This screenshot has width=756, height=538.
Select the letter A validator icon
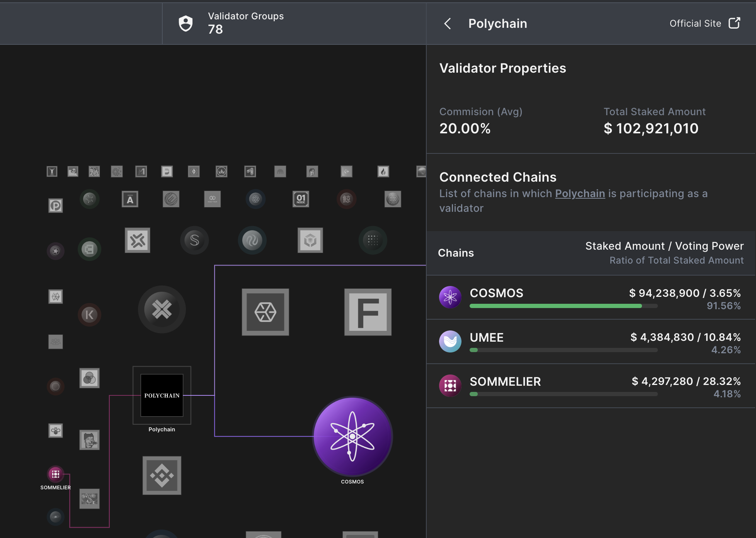point(130,199)
